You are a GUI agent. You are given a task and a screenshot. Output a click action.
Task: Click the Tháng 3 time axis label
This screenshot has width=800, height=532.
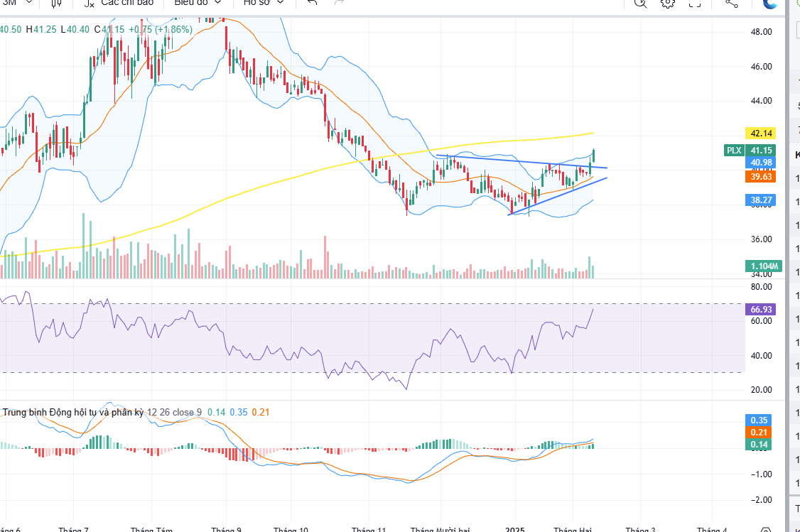pos(641,529)
